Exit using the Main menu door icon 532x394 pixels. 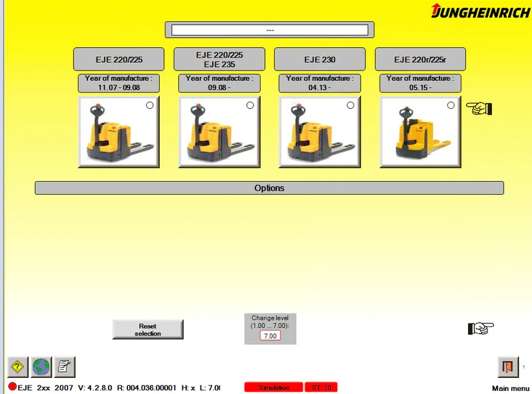(508, 366)
